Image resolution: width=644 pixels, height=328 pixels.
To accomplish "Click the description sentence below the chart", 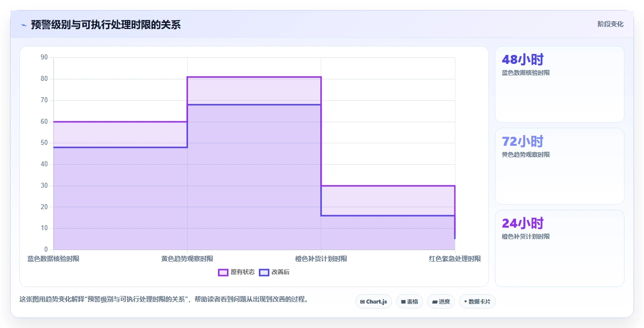I will click(x=164, y=300).
